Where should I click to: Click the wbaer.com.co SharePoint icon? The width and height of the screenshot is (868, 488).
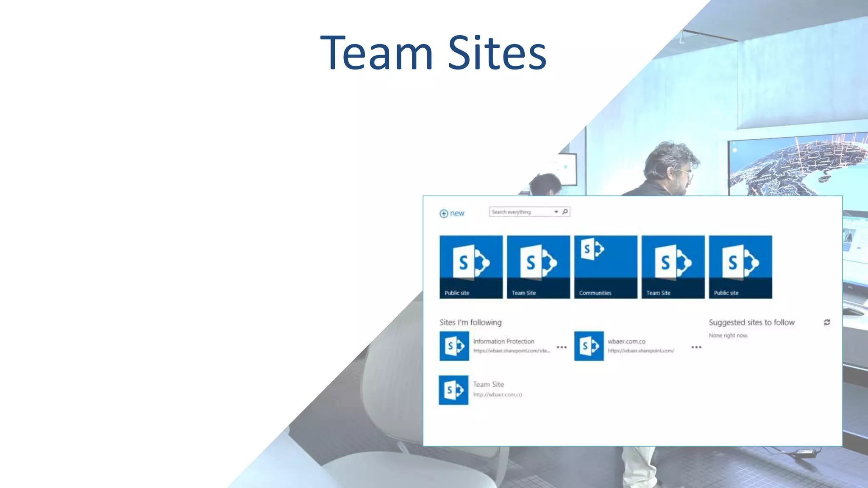coord(589,346)
